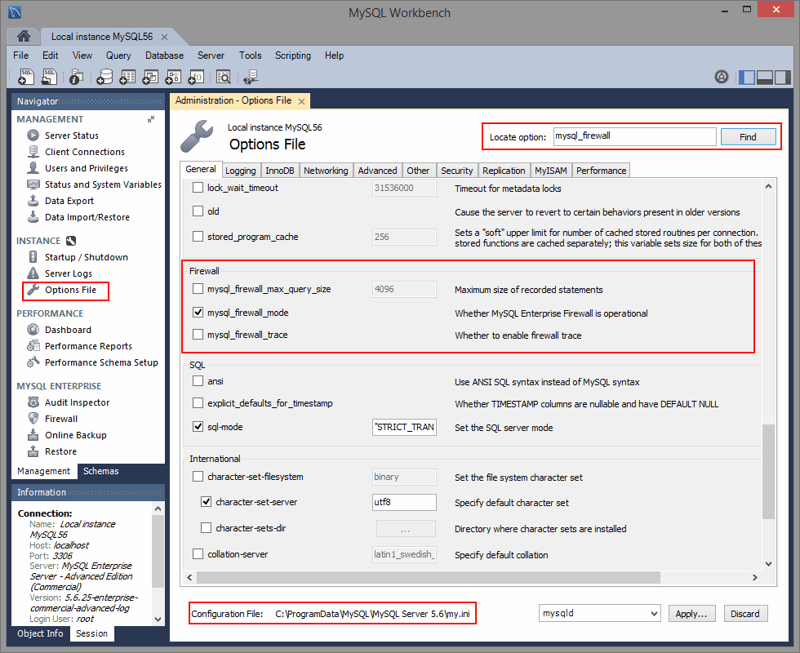Open Online Backup
This screenshot has width=800, height=653.
[76, 435]
